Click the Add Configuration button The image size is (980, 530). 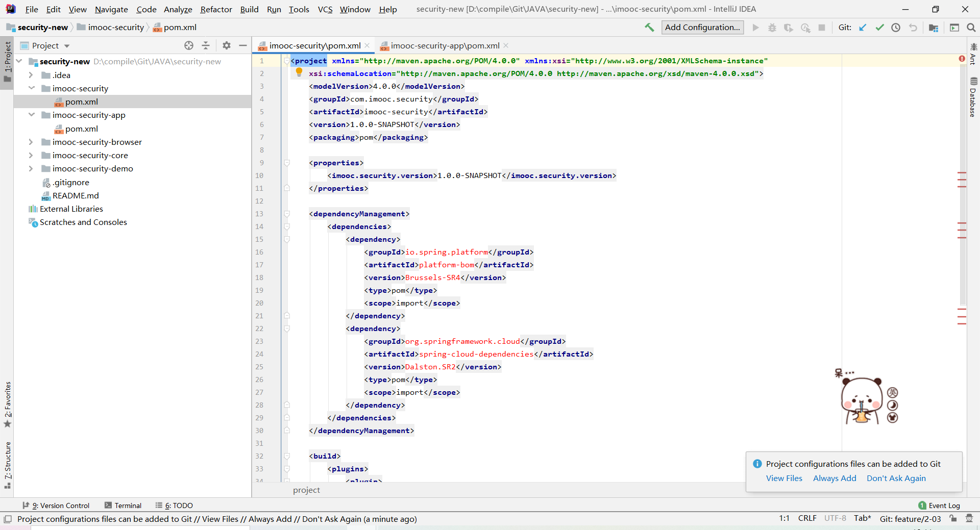click(702, 28)
